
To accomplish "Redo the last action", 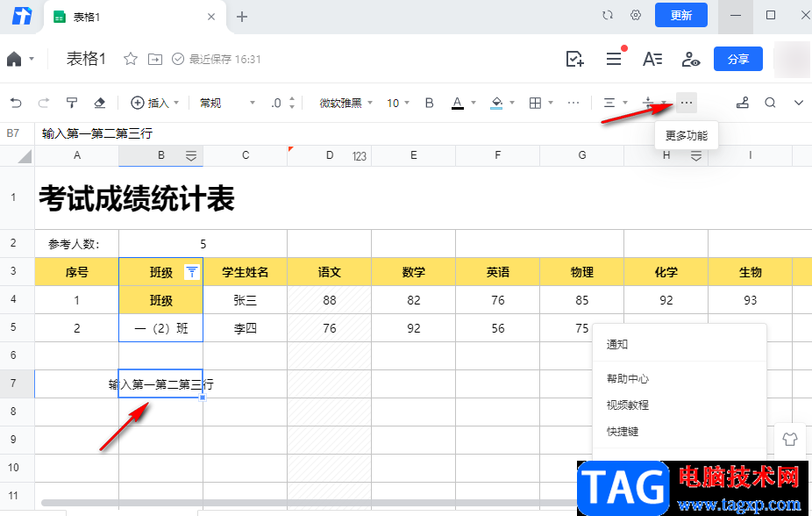I will [44, 103].
